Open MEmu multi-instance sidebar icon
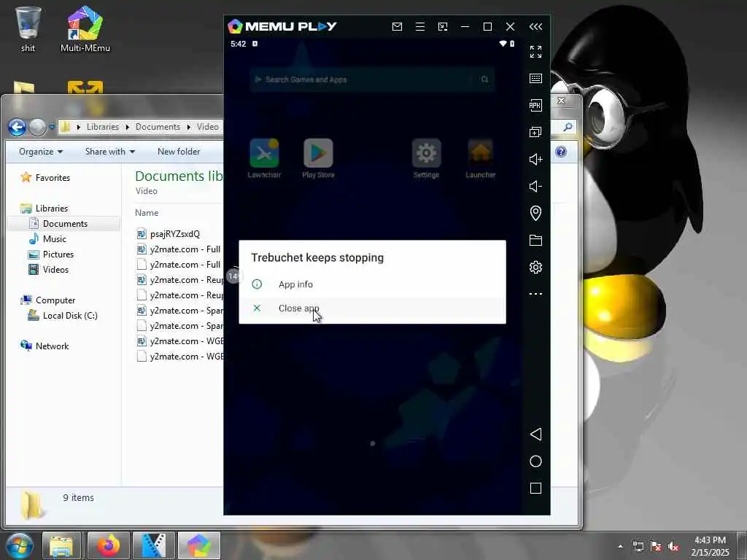747x560 pixels. tap(535, 132)
